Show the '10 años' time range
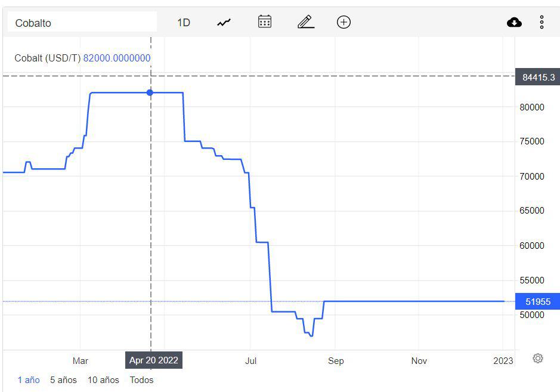This screenshot has width=560, height=392. (103, 380)
